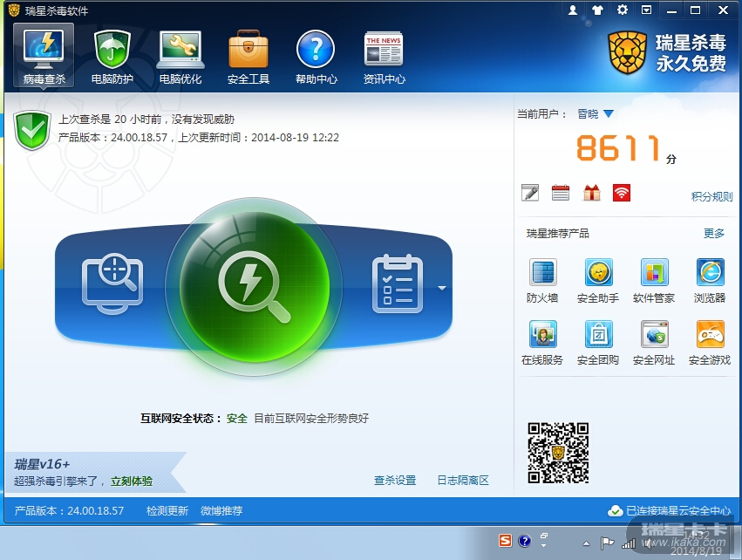Click the blue help tray icon
Screen dimensions: 742x560
tap(524, 541)
